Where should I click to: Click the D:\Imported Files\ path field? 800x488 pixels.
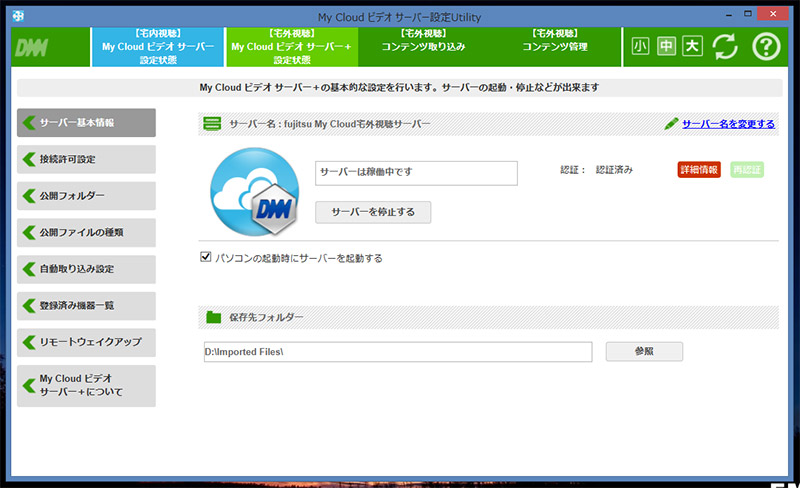pos(396,352)
